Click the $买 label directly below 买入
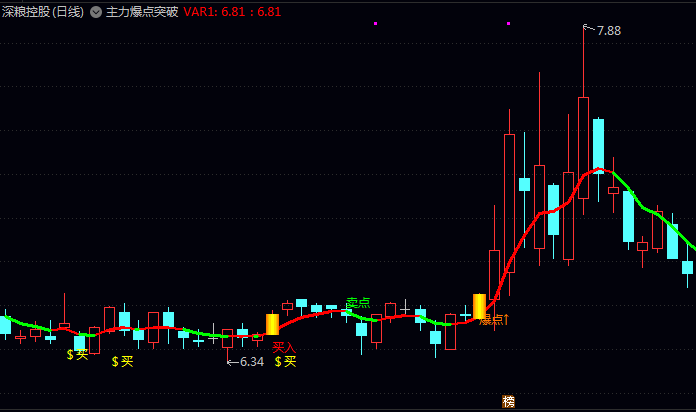Screen dimensions: 696x412 tap(285, 362)
